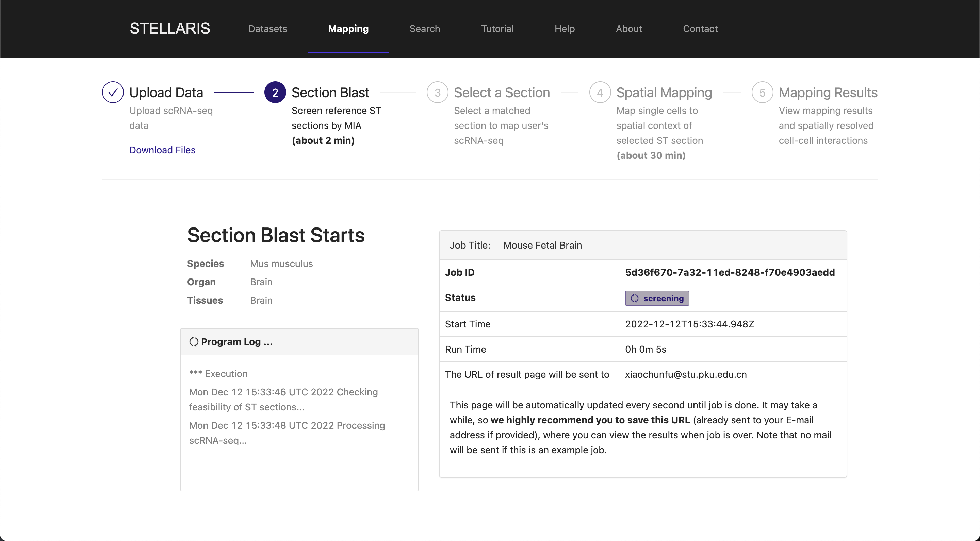The height and width of the screenshot is (541, 980).
Task: Click the spinner icon beside Program Log
Action: pyautogui.click(x=194, y=342)
